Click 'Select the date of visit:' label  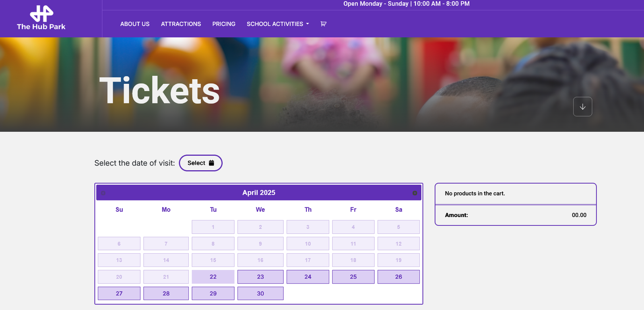click(135, 163)
